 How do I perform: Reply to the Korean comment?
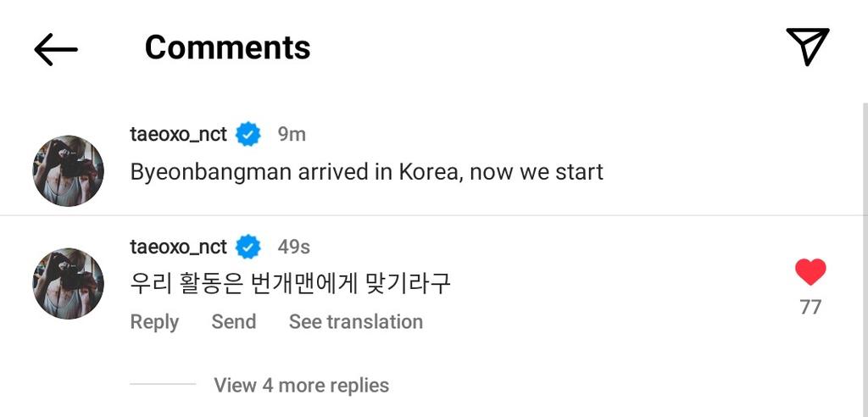click(x=154, y=322)
